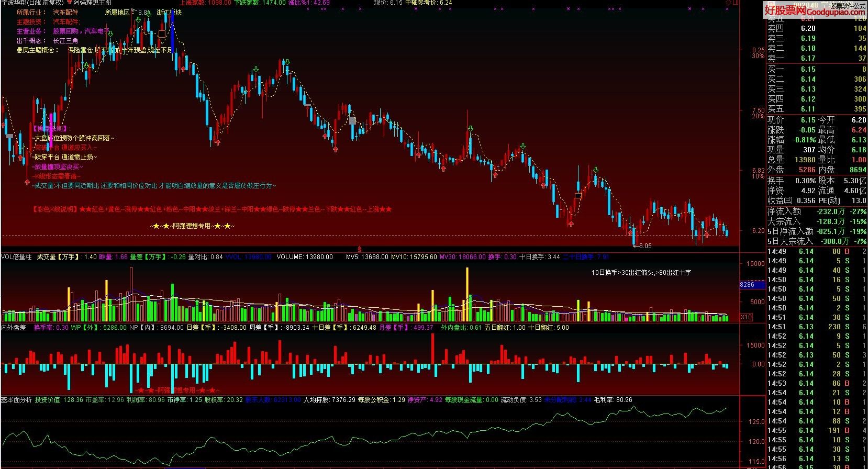
Task: Select the 基本面分析 indicator label
Action: (x=16, y=400)
